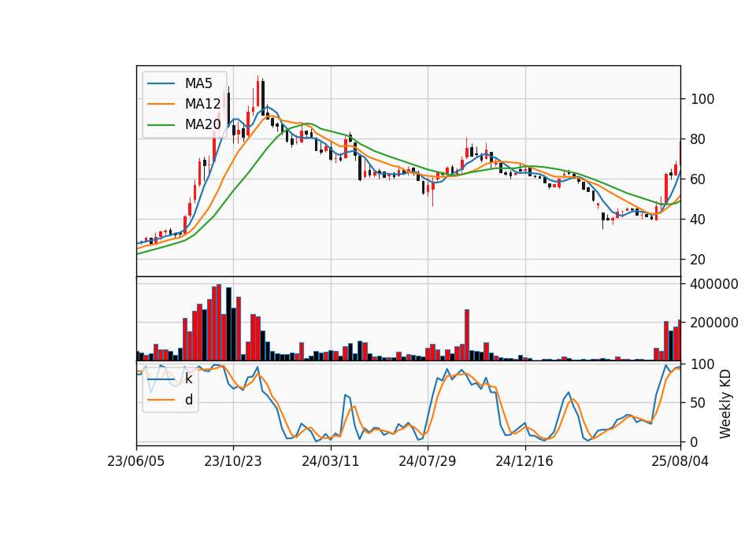This screenshot has height=543, width=756.
Task: Click the price axis value 40
Action: (x=699, y=220)
